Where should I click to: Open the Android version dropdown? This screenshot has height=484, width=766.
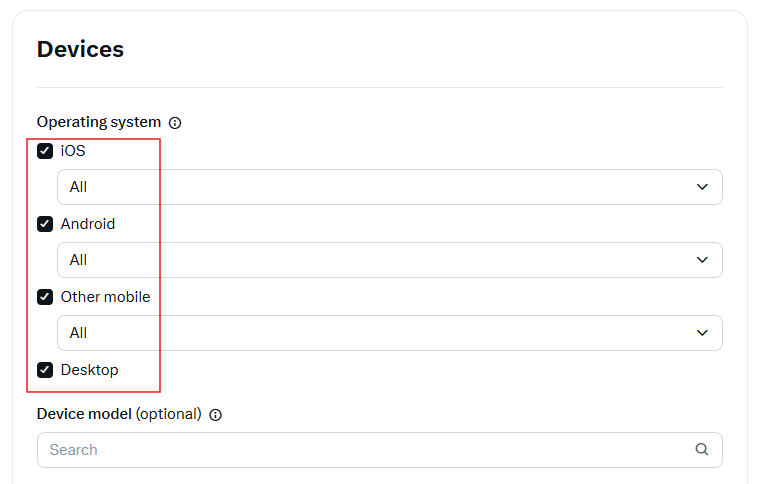[x=390, y=260]
